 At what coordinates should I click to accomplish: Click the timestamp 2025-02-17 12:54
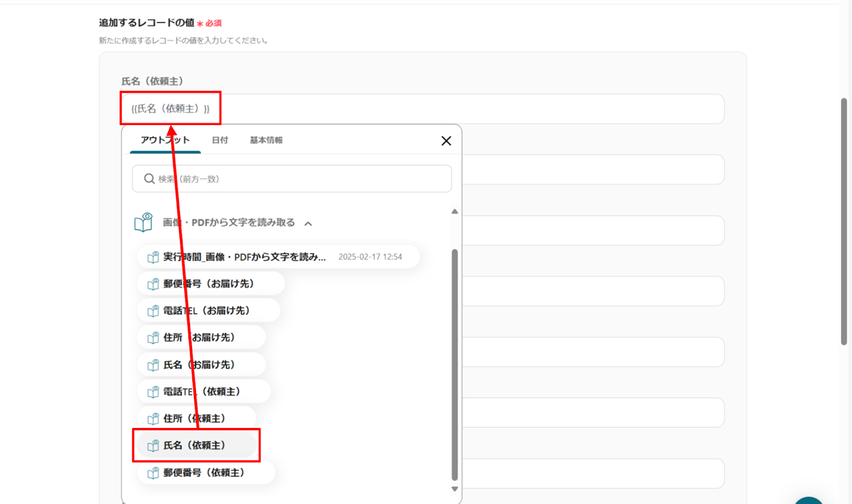click(x=370, y=257)
